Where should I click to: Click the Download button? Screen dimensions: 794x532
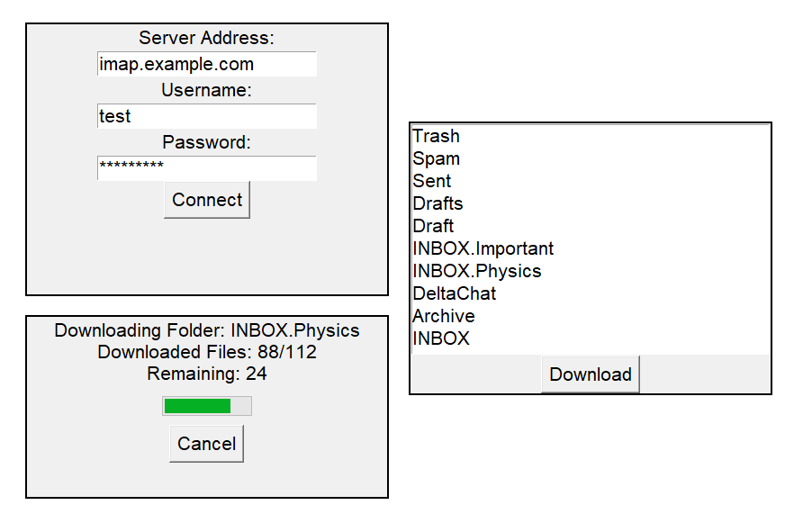[x=590, y=374]
